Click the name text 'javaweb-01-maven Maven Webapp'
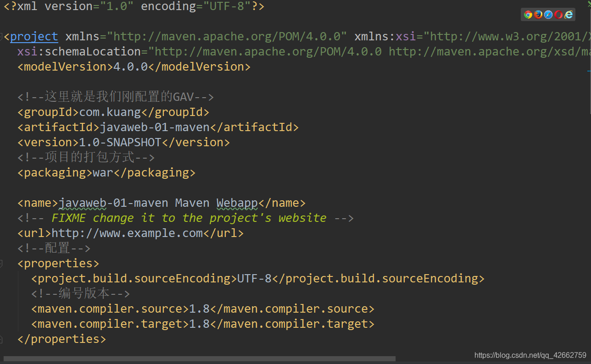The height and width of the screenshot is (364, 591). tap(158, 203)
